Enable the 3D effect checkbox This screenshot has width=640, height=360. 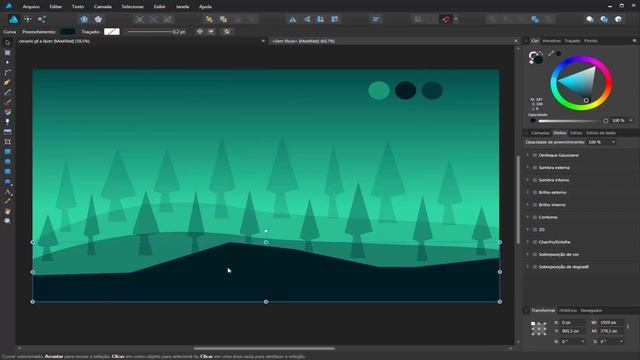(535, 230)
